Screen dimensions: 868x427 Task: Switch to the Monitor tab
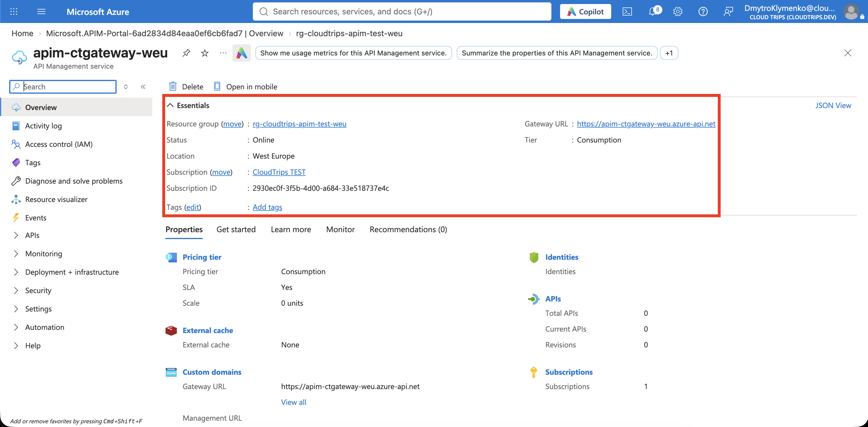click(x=340, y=230)
